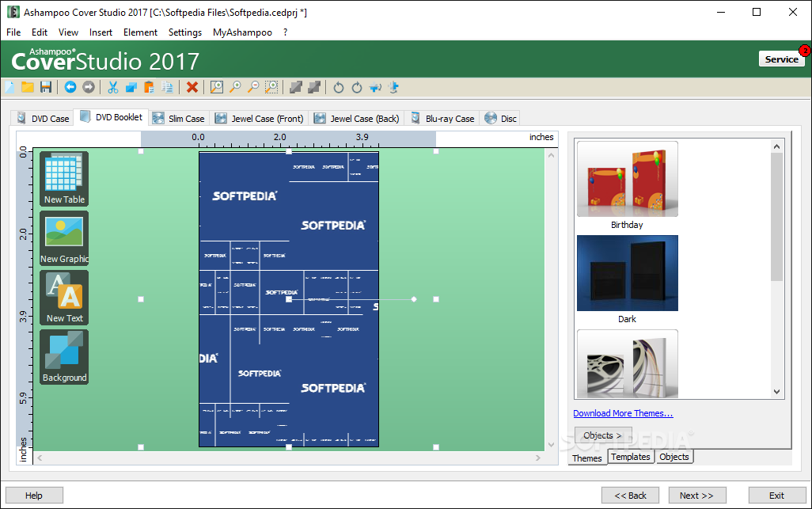Click the themes list scroll up arrow
Screen dimensions: 812x509
[777, 146]
